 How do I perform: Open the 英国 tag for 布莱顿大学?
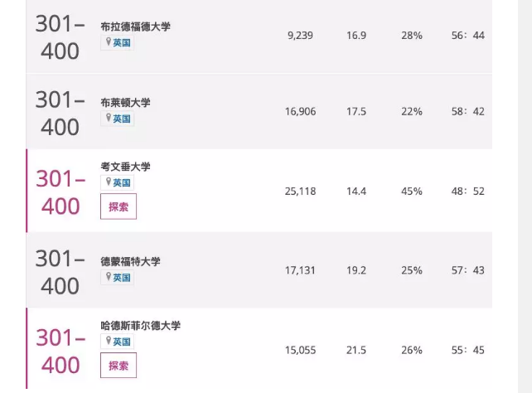(x=118, y=119)
